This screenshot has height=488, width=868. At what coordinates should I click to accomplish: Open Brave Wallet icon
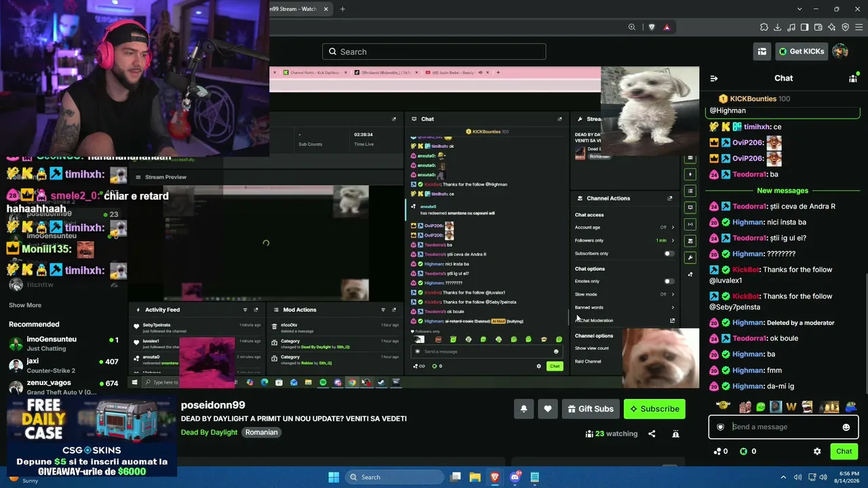click(x=818, y=27)
